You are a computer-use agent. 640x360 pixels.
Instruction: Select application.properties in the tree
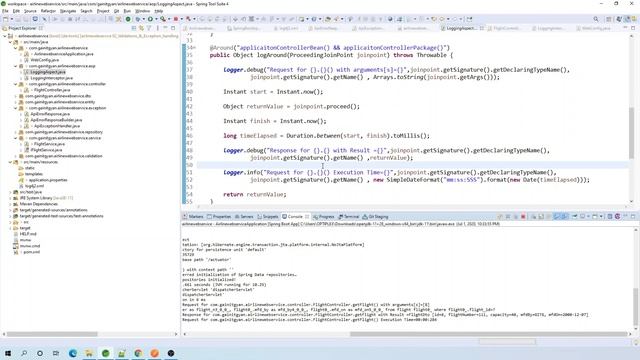[48, 180]
